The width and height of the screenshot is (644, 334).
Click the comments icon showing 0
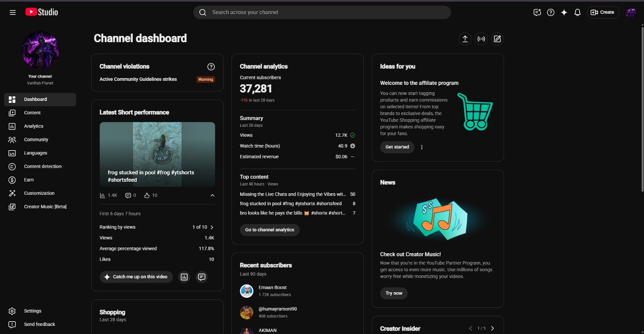point(128,196)
